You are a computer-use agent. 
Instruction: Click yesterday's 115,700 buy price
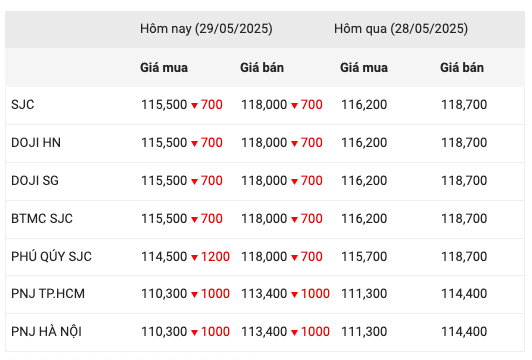364,257
